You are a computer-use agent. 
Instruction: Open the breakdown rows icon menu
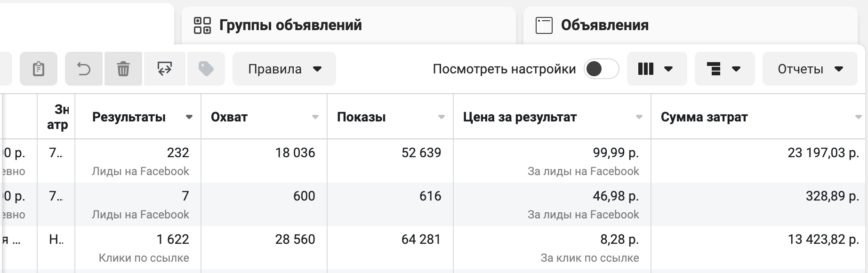click(724, 69)
